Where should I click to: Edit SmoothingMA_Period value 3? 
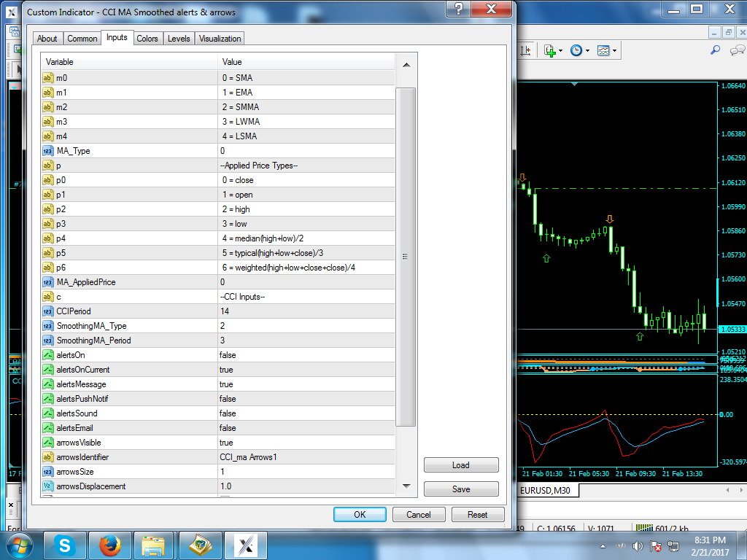306,341
